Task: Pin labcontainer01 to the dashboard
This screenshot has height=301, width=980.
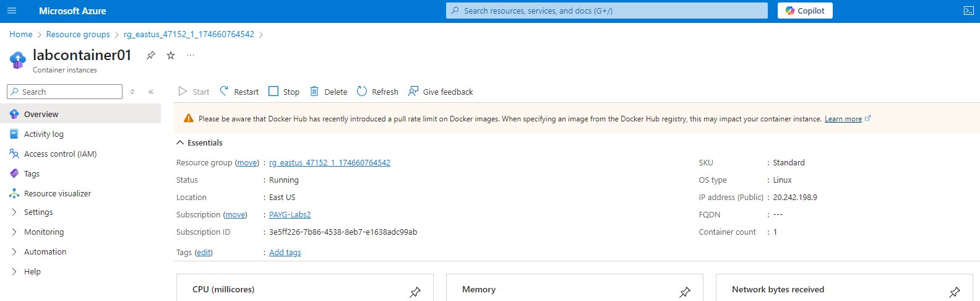Action: [x=150, y=55]
